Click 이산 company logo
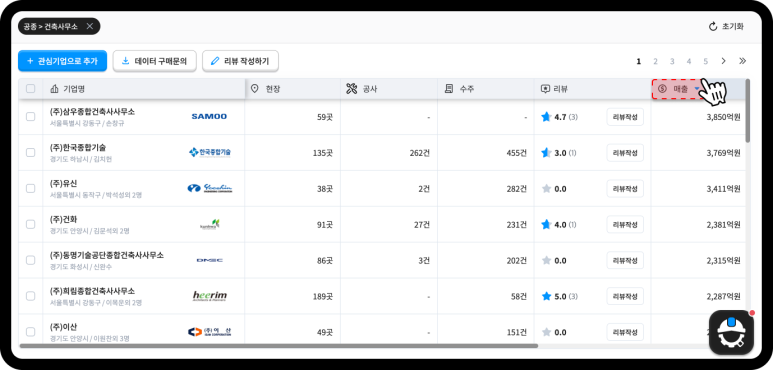The width and height of the screenshot is (773, 370). (210, 332)
